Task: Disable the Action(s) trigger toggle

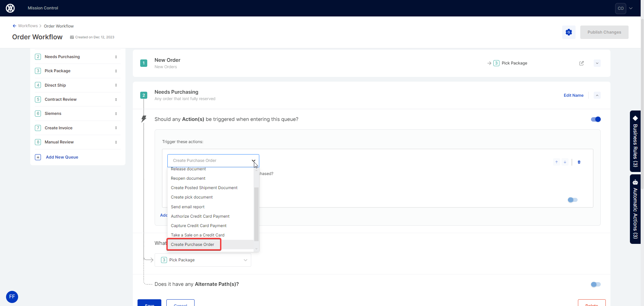Action: tap(596, 119)
